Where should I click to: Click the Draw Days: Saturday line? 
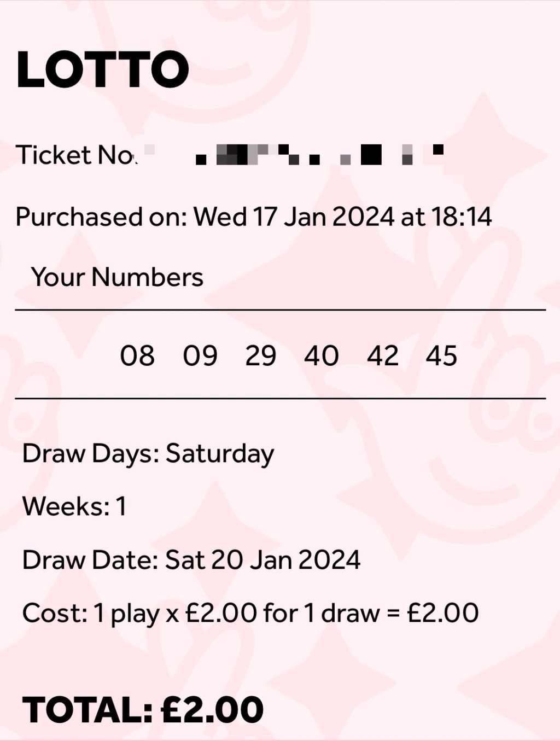(148, 454)
